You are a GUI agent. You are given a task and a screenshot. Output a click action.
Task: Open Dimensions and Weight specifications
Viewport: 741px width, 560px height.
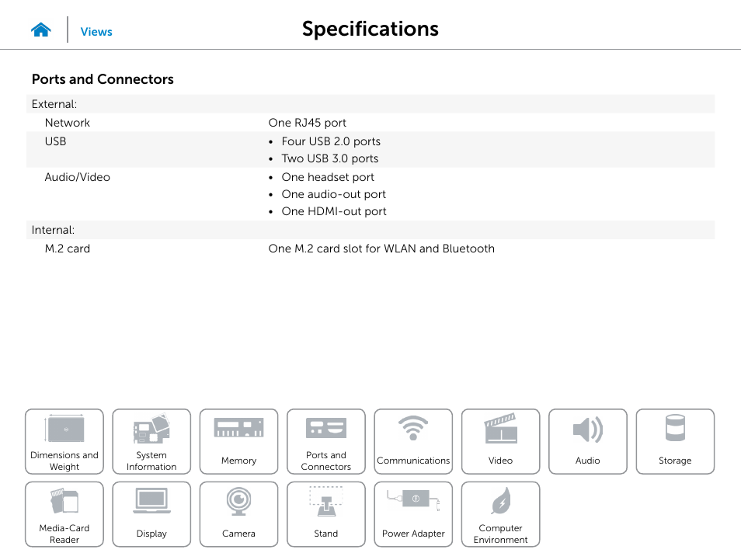(64, 441)
